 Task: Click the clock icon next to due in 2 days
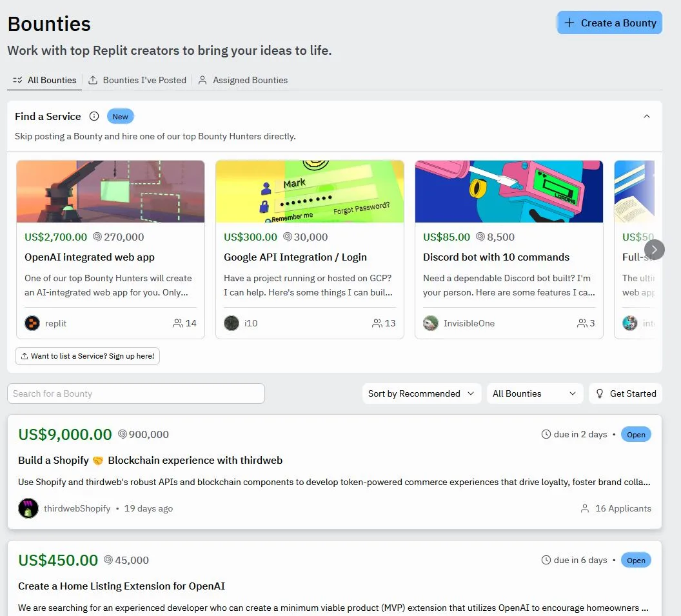(546, 434)
